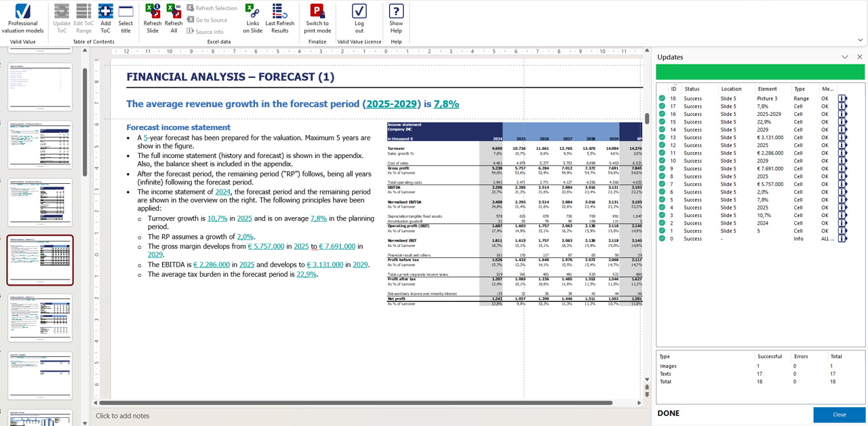Viewport: 868px width, 426px height.
Task: Click the info icon for update ID 11
Action: coord(842,153)
